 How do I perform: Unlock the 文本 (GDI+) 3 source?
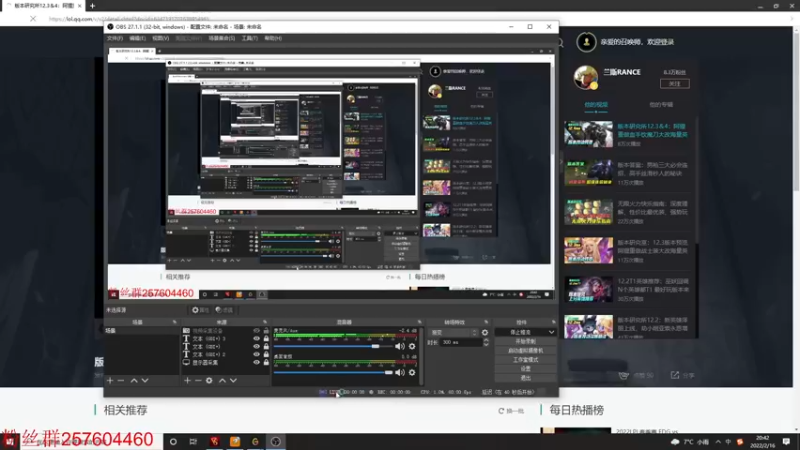266,338
